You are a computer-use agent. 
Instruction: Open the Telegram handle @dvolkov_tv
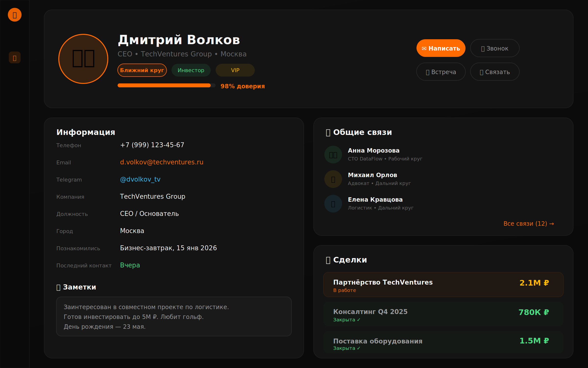[x=140, y=179]
